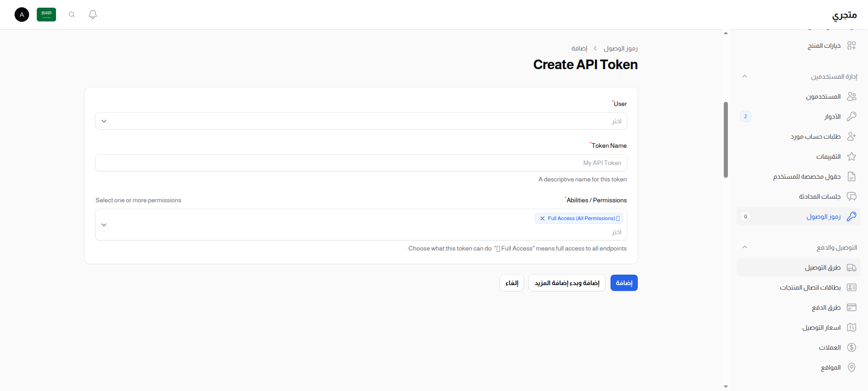Open search with the magnifier icon

(x=72, y=15)
